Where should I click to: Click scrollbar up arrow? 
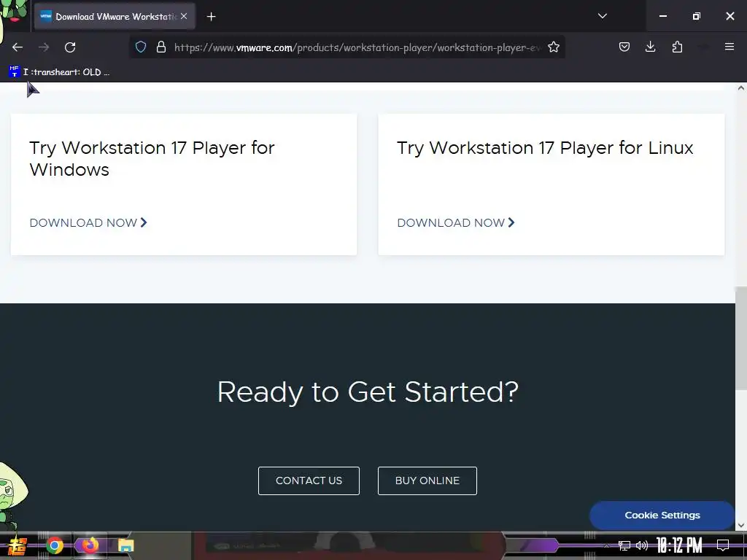pos(741,88)
